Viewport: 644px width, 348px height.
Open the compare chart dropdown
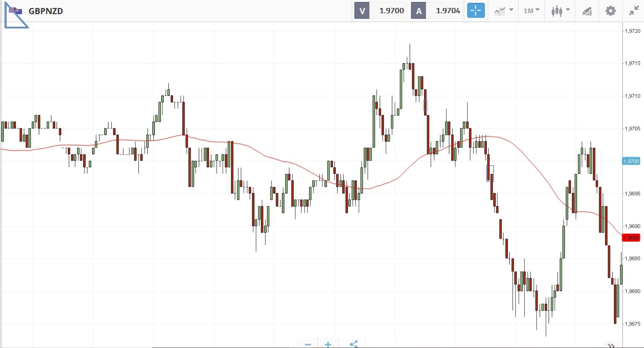click(504, 11)
